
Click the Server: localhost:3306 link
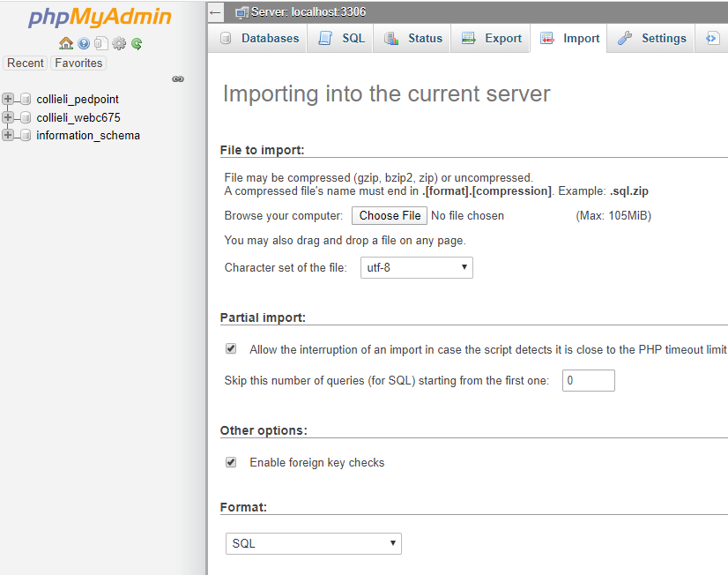point(308,12)
